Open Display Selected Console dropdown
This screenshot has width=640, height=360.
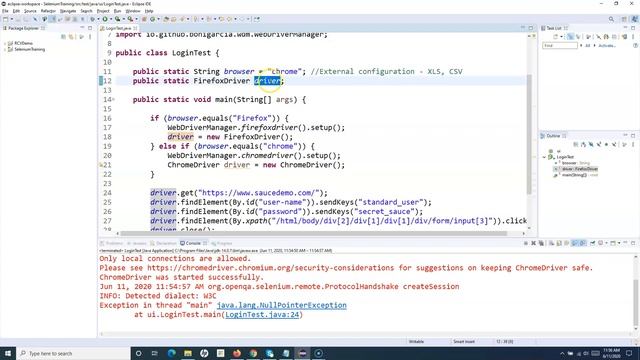click(x=606, y=243)
